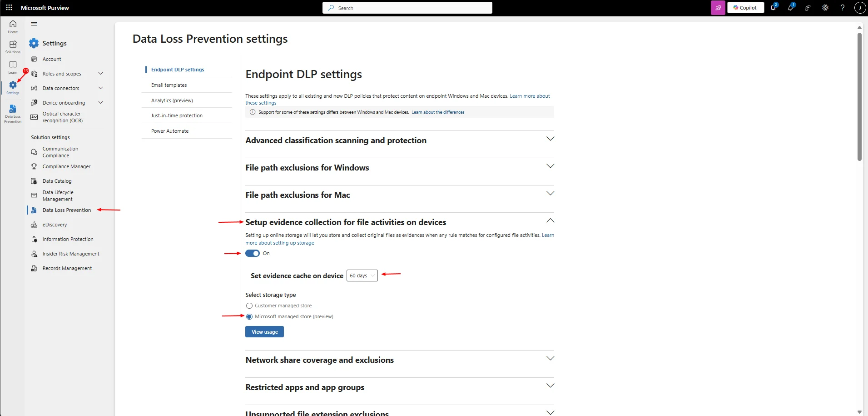
Task: Click the Optical character recognition icon
Action: 34,117
